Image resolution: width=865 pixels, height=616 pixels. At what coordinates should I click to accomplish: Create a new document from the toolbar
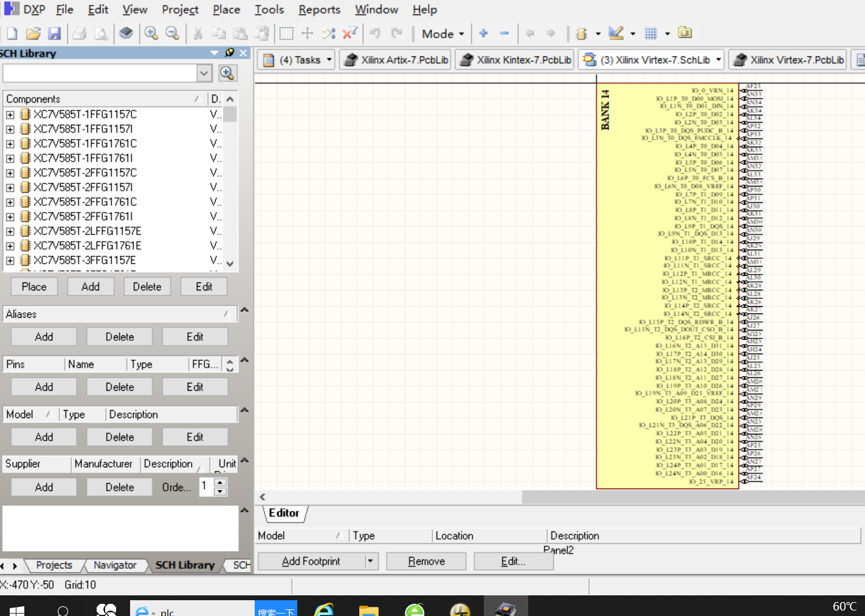click(12, 33)
